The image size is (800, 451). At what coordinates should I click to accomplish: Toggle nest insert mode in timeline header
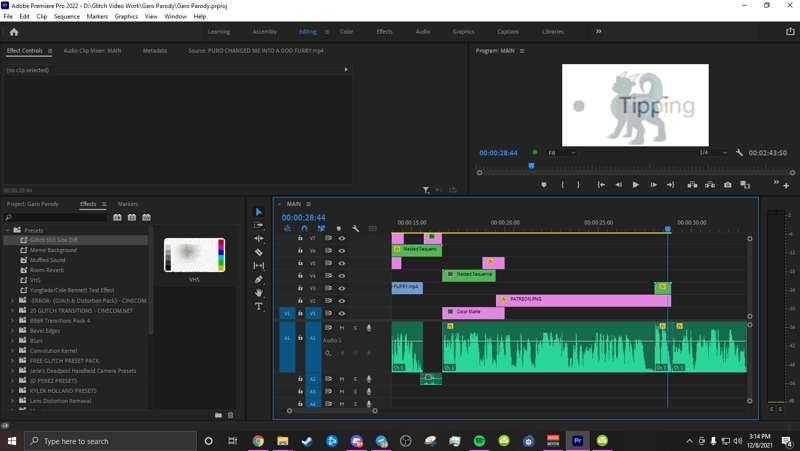pos(287,229)
